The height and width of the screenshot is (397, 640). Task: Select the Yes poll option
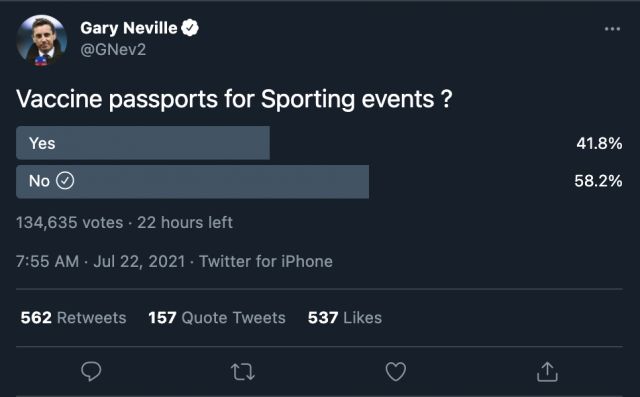tap(143, 143)
